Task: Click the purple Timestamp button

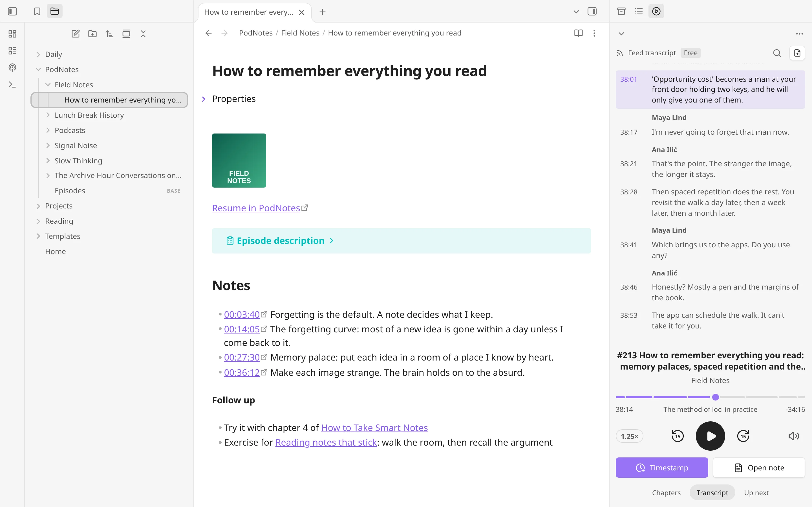Action: 662,468
